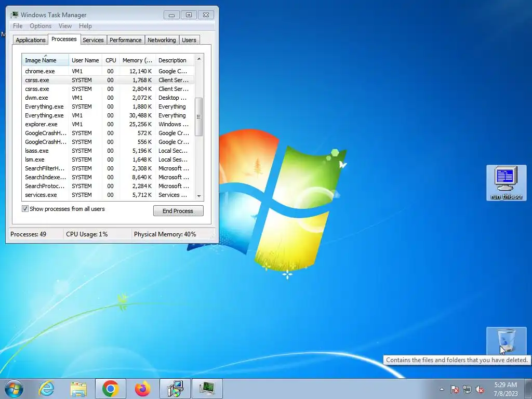Select the lsass.exe process
532x399 pixels.
tap(108, 151)
